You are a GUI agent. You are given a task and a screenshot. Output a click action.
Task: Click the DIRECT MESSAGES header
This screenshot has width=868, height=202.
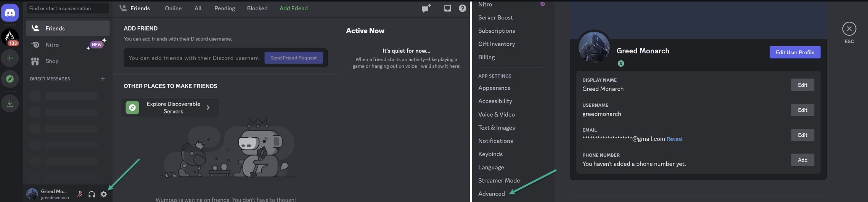pyautogui.click(x=50, y=79)
